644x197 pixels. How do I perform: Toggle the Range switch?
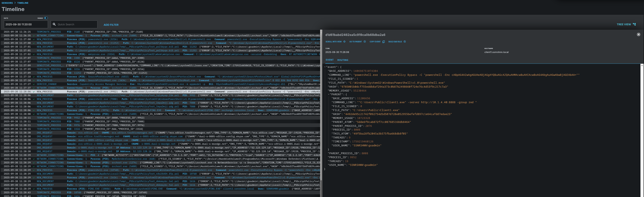tap(46, 18)
